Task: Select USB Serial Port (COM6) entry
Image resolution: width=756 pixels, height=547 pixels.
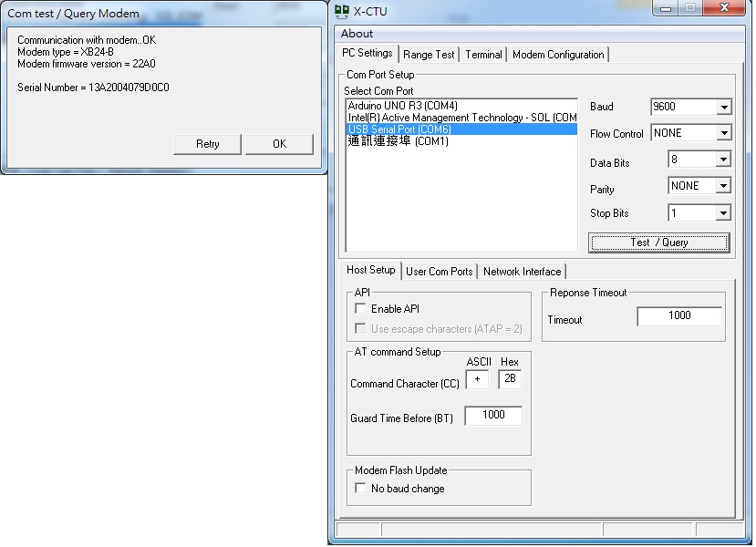Action: [461, 129]
